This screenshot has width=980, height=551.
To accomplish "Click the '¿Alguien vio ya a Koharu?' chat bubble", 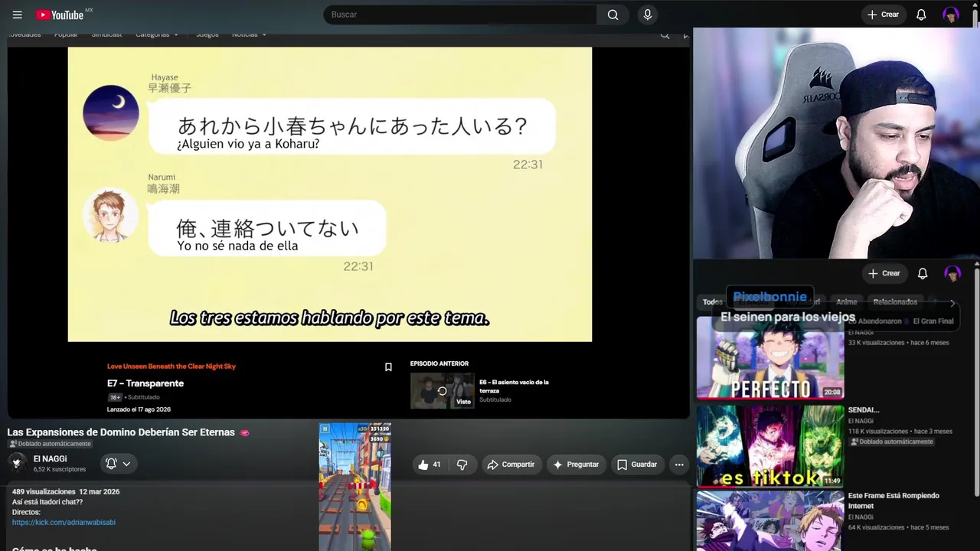I will click(352, 127).
